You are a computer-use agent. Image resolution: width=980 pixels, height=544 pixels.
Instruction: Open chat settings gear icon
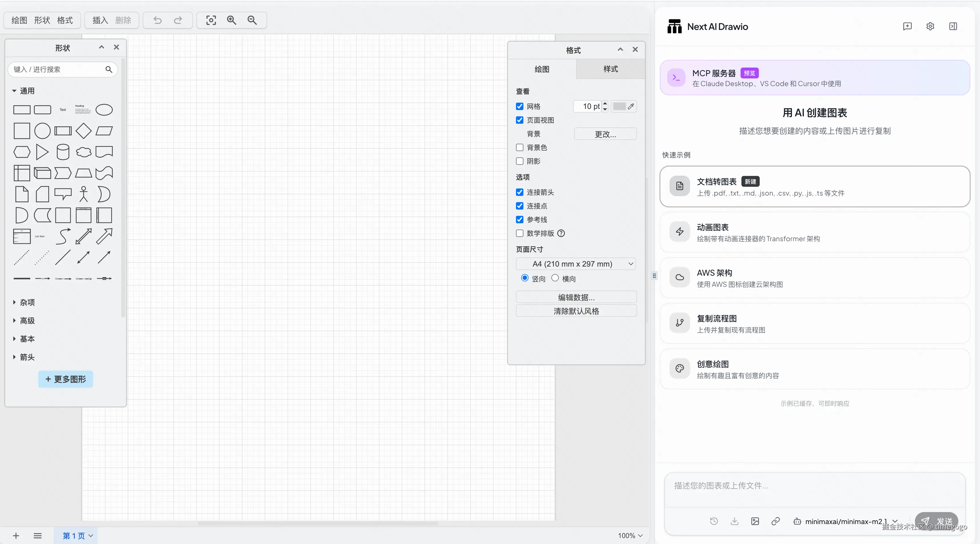click(x=930, y=26)
